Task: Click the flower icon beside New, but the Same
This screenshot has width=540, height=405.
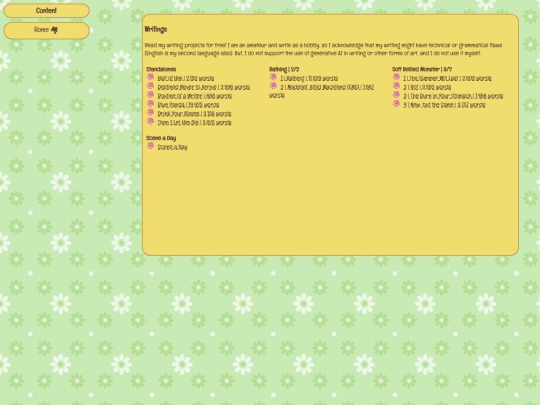Action: 396,104
